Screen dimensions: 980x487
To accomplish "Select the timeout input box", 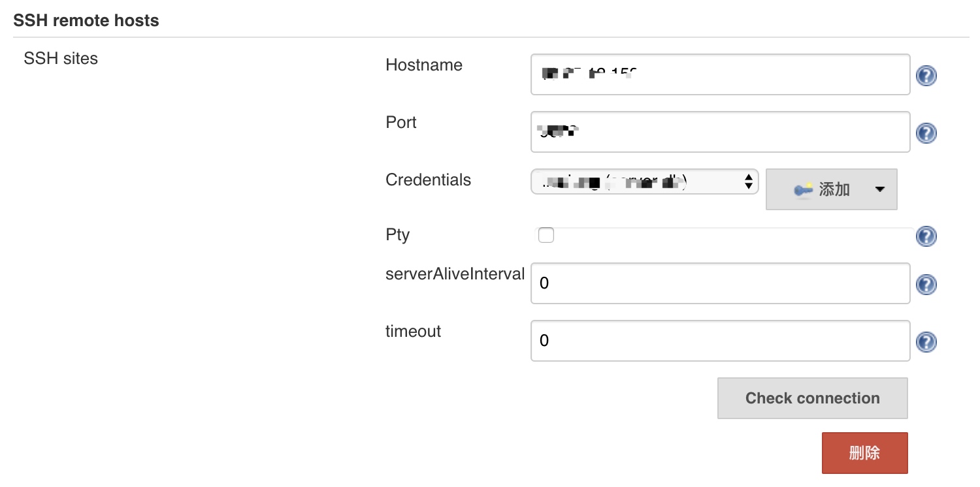I will click(720, 341).
